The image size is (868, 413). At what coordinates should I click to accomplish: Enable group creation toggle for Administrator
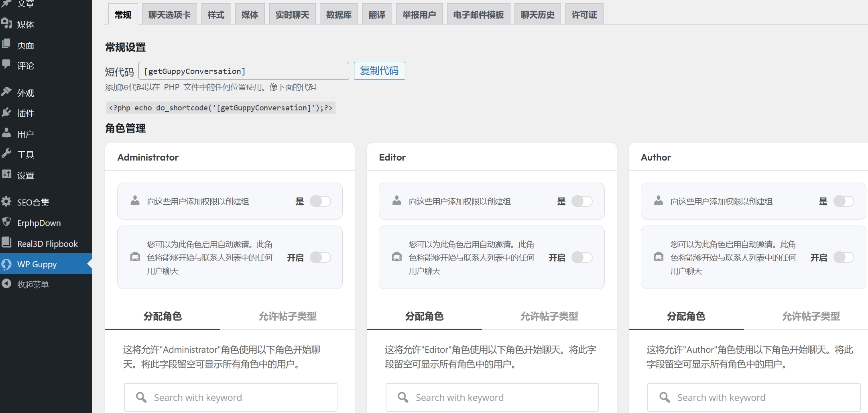320,201
